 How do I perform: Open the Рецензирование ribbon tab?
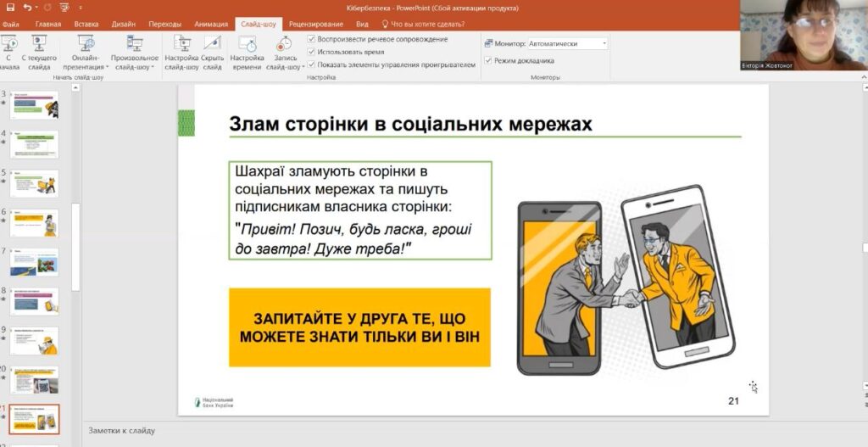point(315,25)
